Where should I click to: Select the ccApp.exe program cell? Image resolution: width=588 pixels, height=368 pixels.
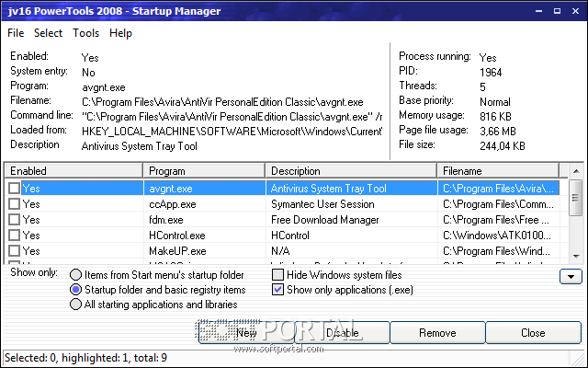tap(204, 204)
